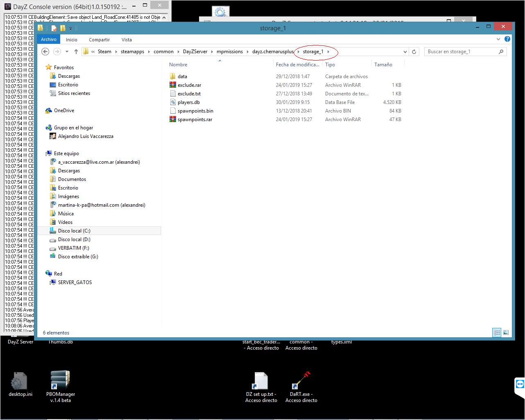
Task: Select Red in the navigation pane
Action: 58,274
